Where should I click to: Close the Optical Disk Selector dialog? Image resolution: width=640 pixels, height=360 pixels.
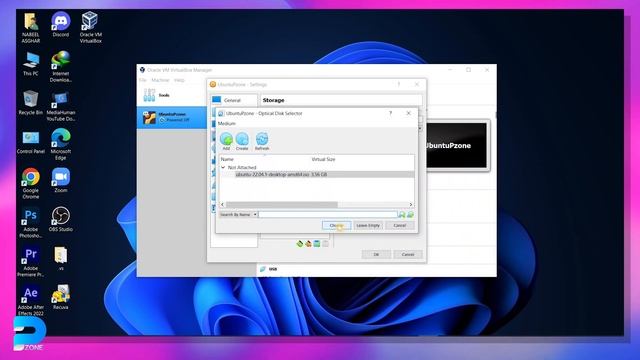[409, 113]
